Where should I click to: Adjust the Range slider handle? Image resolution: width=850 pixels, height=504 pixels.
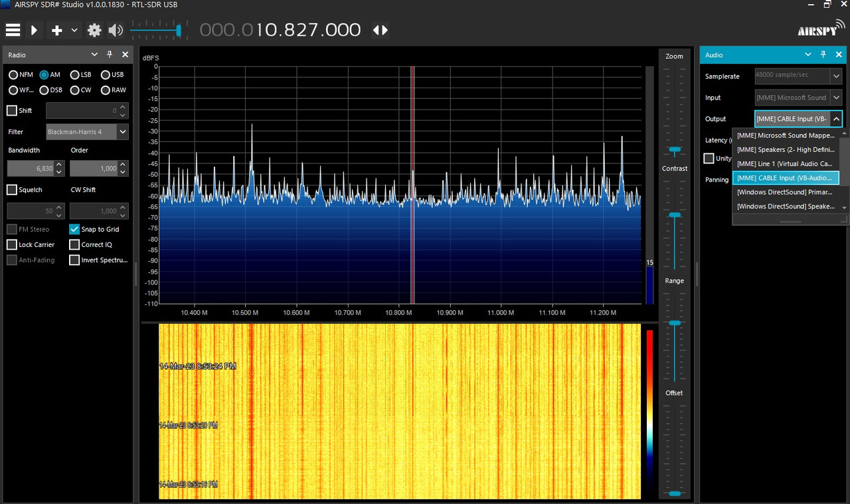(675, 323)
